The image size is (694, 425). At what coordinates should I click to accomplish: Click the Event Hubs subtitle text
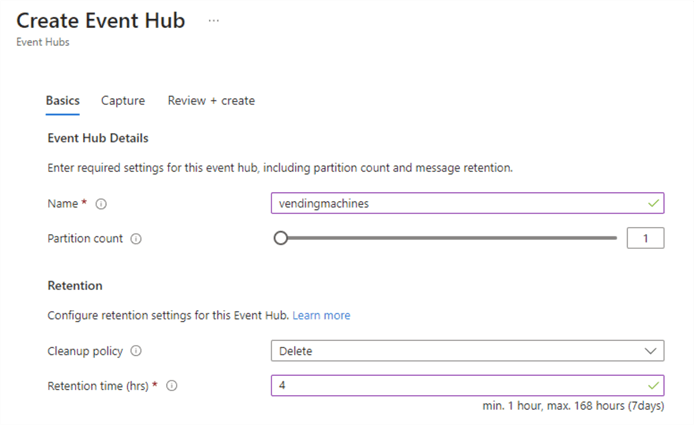click(42, 42)
